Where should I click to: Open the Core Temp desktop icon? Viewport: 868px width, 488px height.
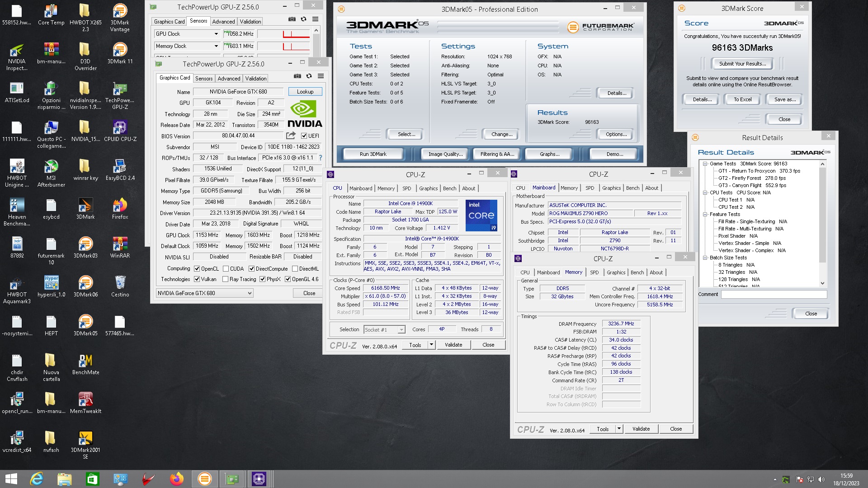51,14
